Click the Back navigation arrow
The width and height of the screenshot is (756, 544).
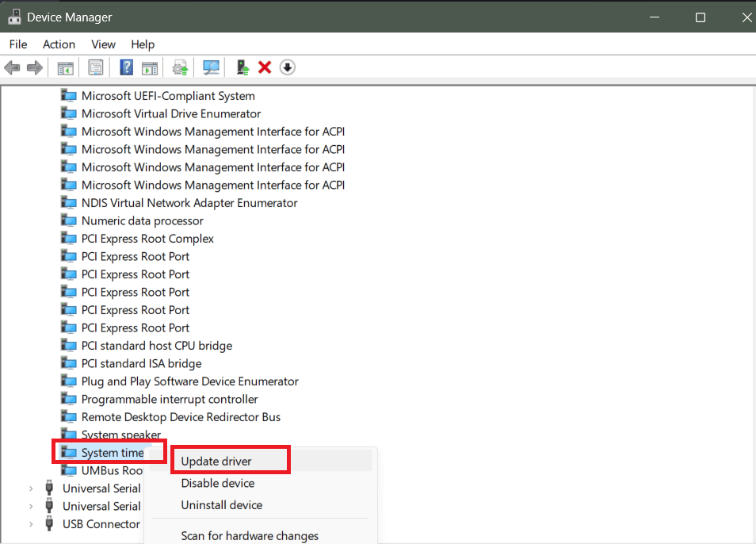[12, 67]
